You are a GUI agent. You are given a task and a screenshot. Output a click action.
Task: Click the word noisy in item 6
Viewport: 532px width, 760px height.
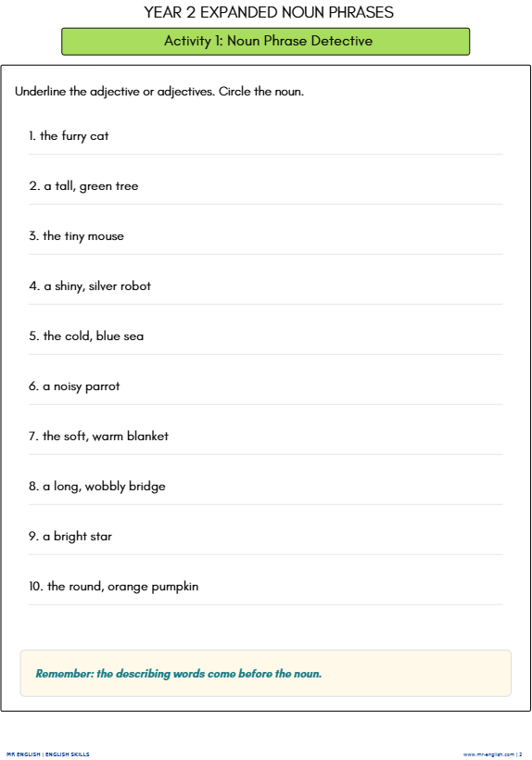tap(68, 386)
